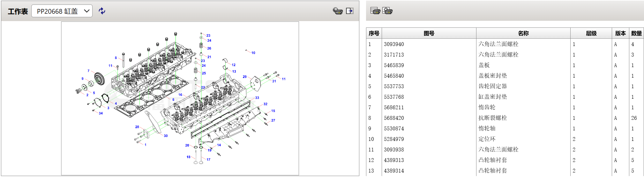Viewport: 644px width, 177px height.
Task: Click the first printer icon above parts table
Action: point(375,11)
